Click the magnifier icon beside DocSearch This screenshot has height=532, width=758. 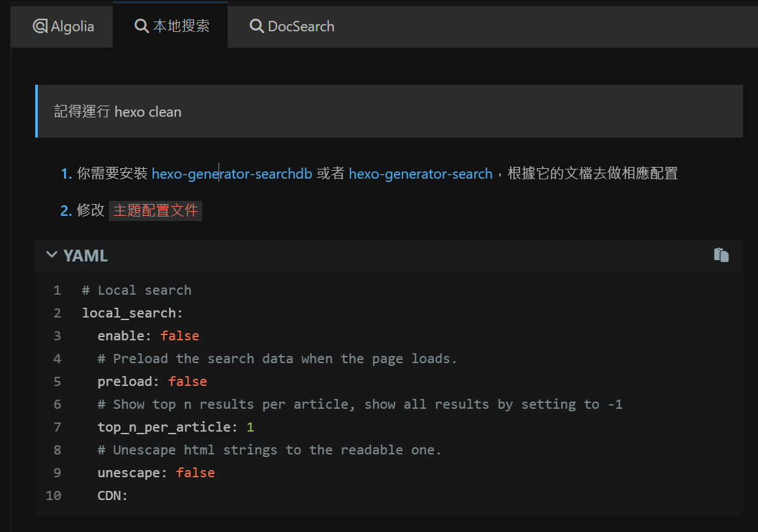256,26
